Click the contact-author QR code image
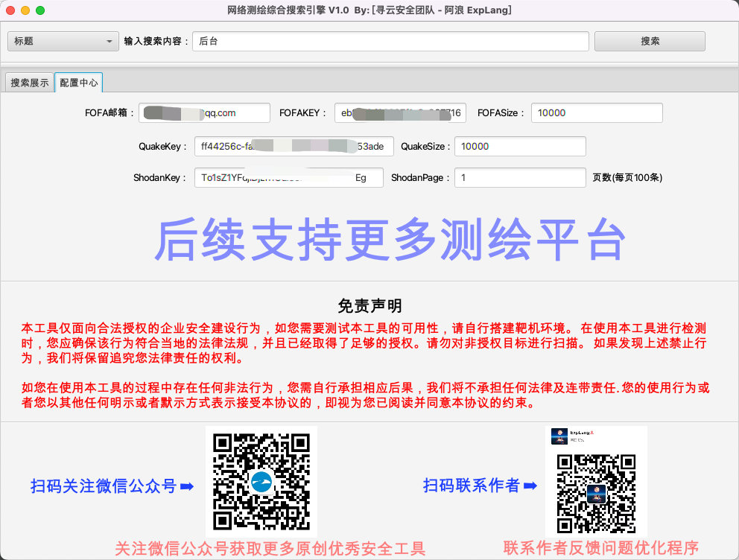This screenshot has height=560, width=739. coord(596,494)
